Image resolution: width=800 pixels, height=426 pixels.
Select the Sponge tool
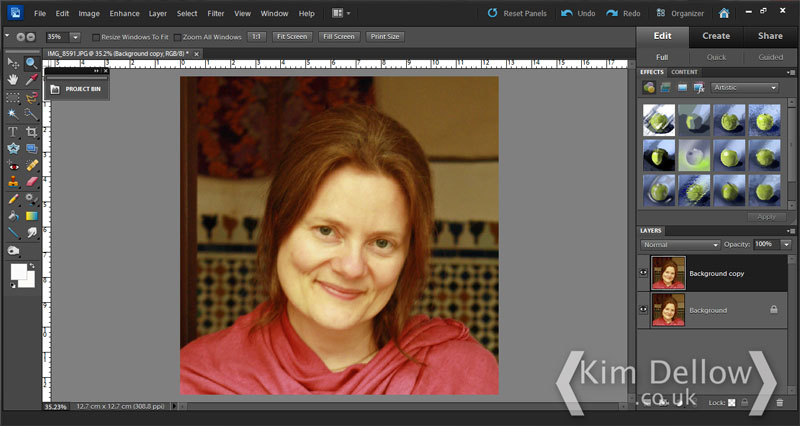point(13,250)
